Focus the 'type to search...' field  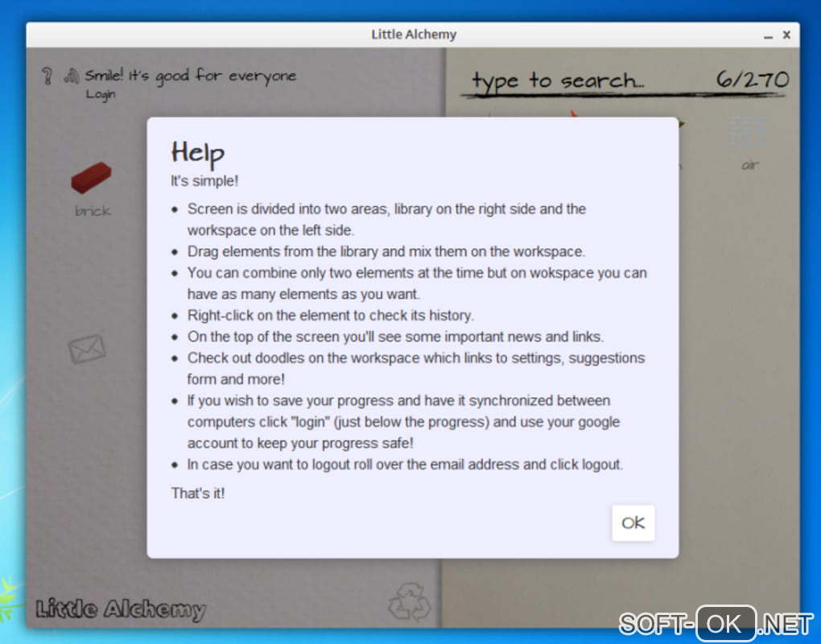click(558, 80)
